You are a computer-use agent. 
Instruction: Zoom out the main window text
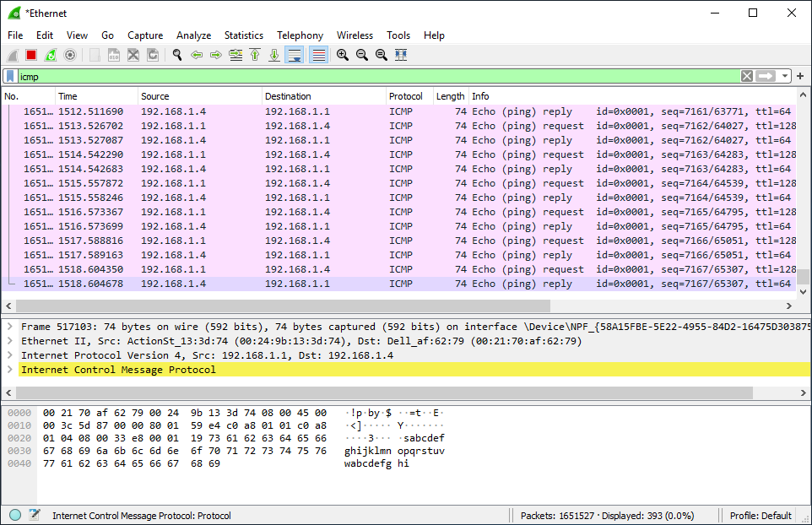[362, 55]
